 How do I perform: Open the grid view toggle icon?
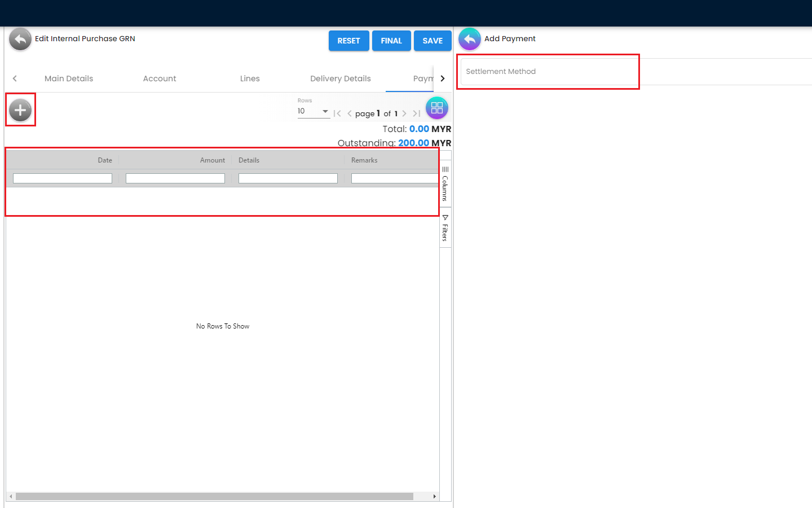coord(436,108)
